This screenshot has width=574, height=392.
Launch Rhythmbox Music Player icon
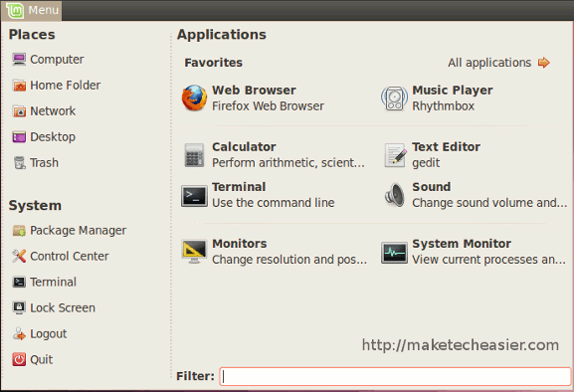pyautogui.click(x=394, y=98)
